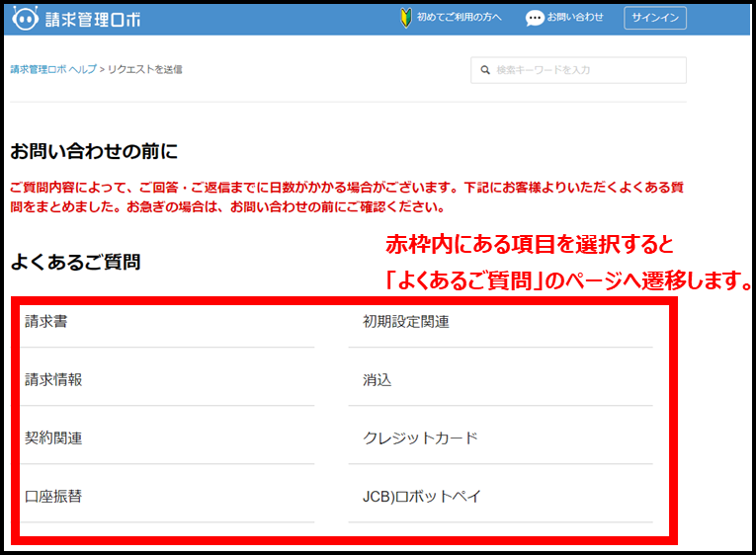Open the クレジットカード FAQ category
This screenshot has height=555, width=756.
[x=420, y=438]
